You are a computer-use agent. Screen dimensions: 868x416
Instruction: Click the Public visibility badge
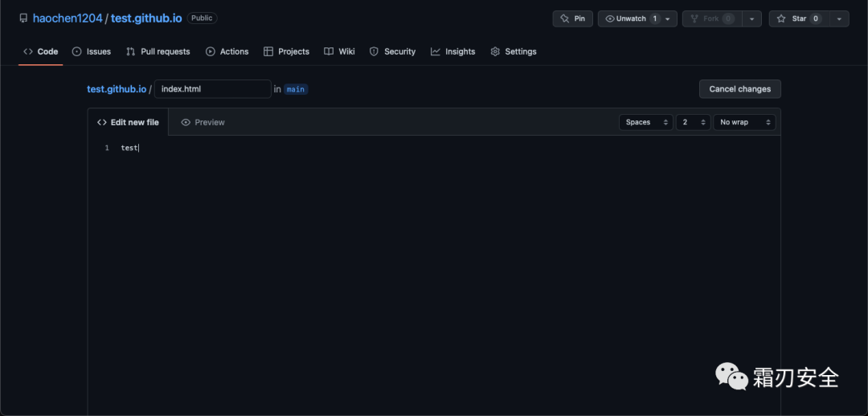click(202, 18)
